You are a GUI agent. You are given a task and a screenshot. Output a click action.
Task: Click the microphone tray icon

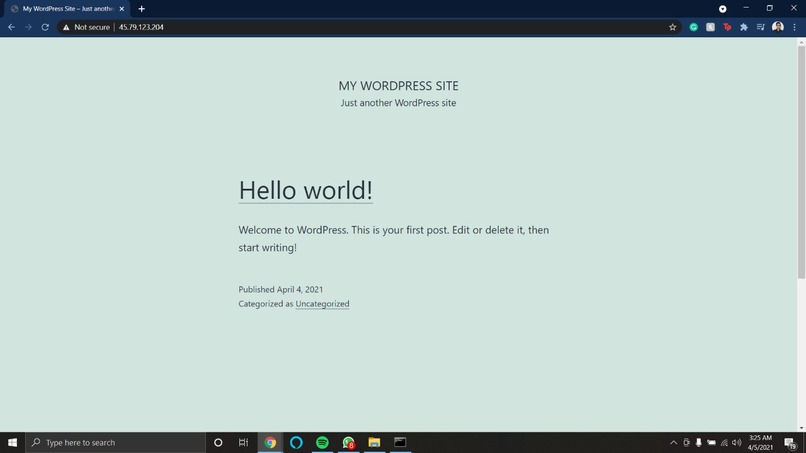coord(699,442)
